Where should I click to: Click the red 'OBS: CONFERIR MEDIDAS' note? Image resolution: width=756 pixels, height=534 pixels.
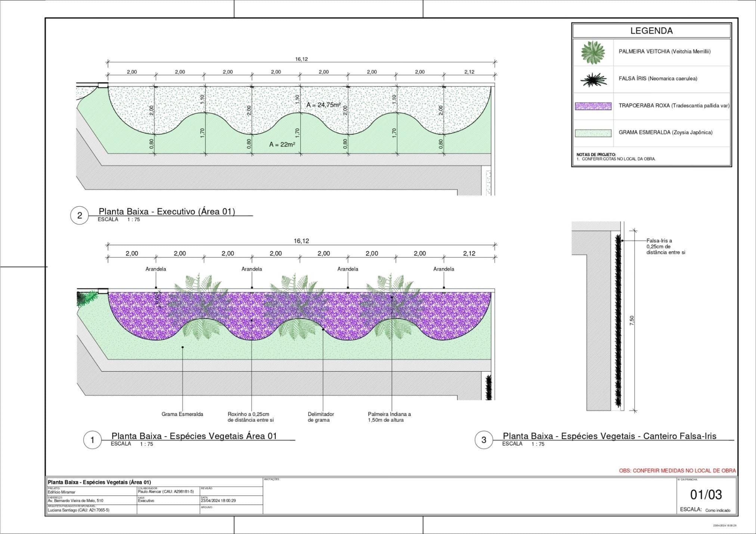677,471
